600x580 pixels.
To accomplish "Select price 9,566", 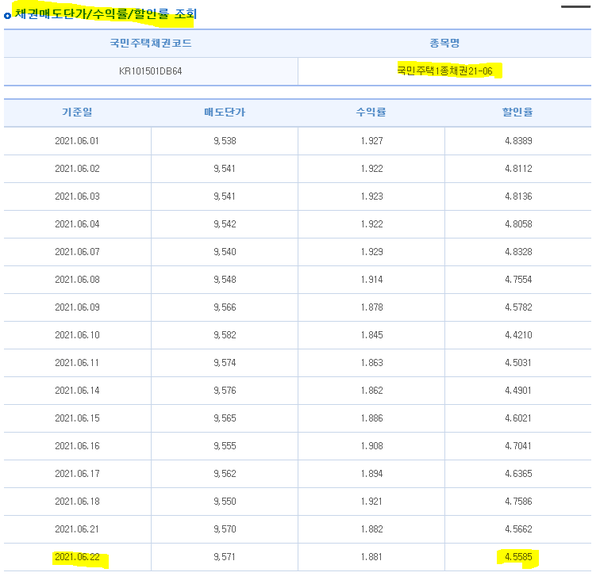I will click(x=225, y=307).
